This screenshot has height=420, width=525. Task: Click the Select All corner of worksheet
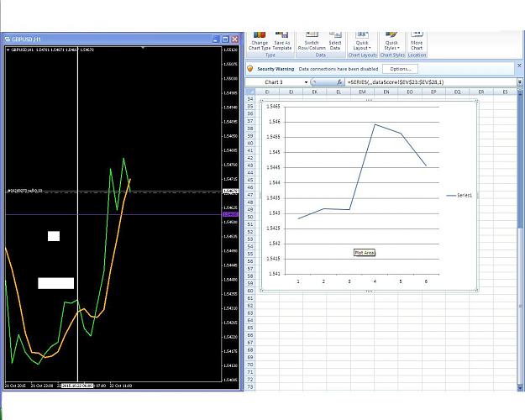(249, 92)
